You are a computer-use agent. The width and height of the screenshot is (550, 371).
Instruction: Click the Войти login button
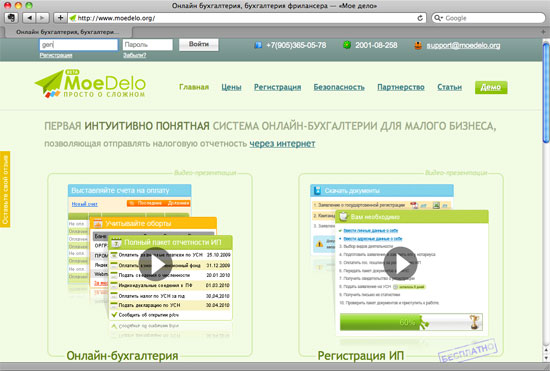coord(199,45)
